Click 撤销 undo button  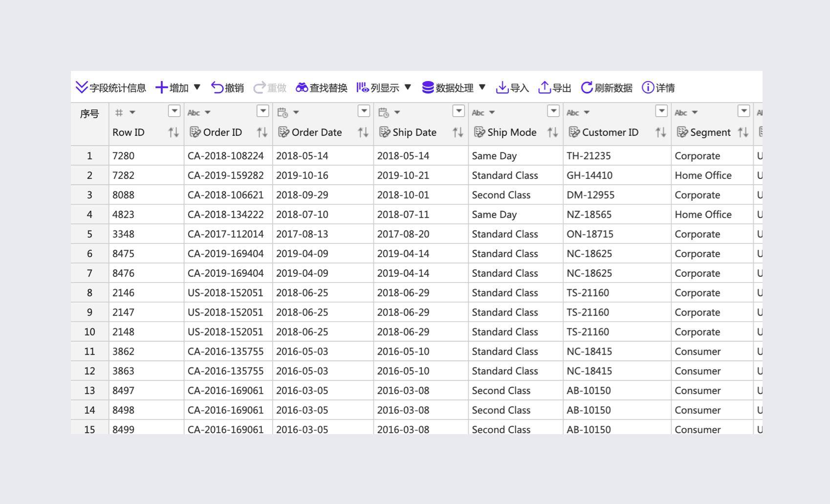click(x=227, y=88)
